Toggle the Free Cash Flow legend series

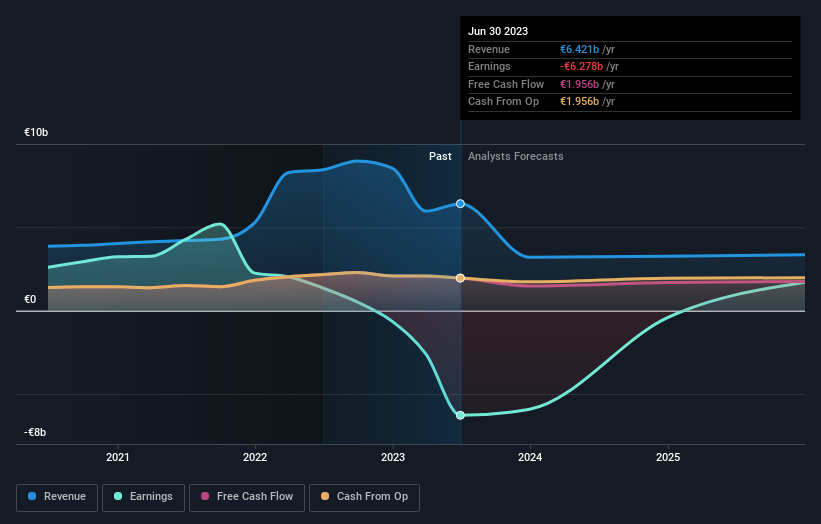click(x=247, y=497)
